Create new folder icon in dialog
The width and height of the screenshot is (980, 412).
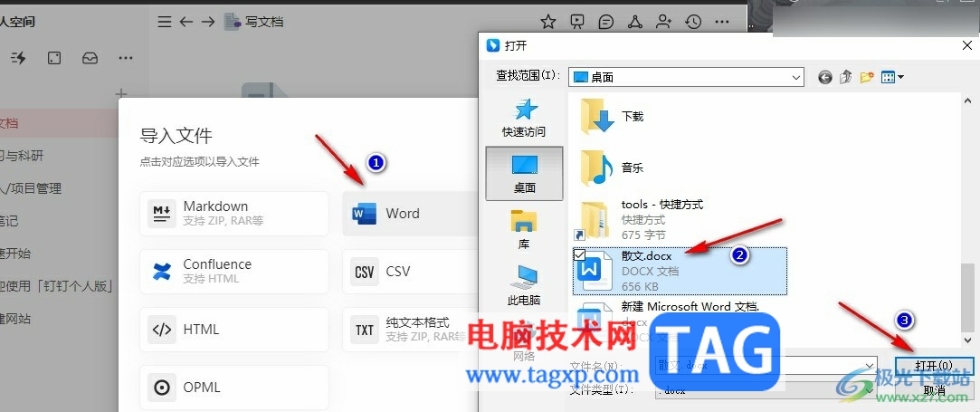click(866, 77)
